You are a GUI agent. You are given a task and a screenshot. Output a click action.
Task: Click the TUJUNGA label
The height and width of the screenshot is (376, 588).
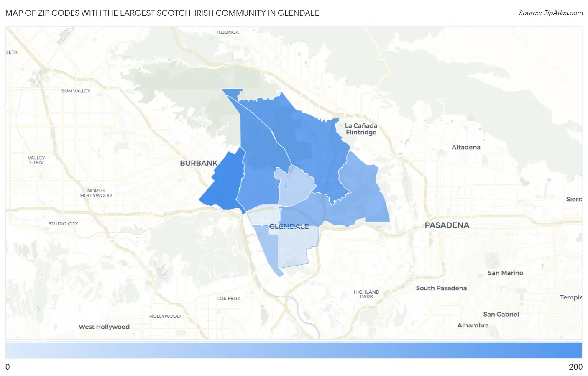pyautogui.click(x=228, y=32)
